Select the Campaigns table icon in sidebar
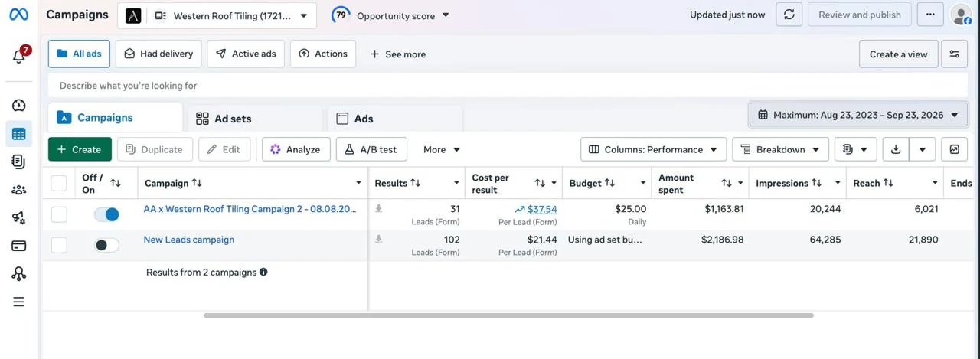 pos(19,134)
